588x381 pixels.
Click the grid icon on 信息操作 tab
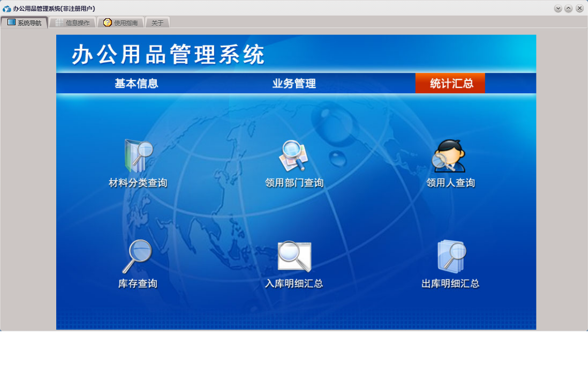coord(59,23)
